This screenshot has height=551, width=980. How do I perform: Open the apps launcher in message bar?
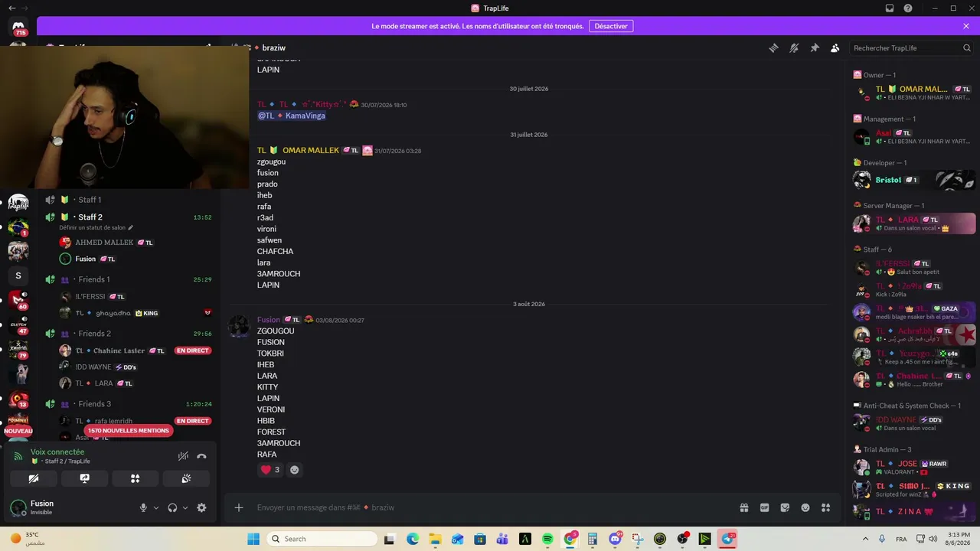[x=826, y=507]
